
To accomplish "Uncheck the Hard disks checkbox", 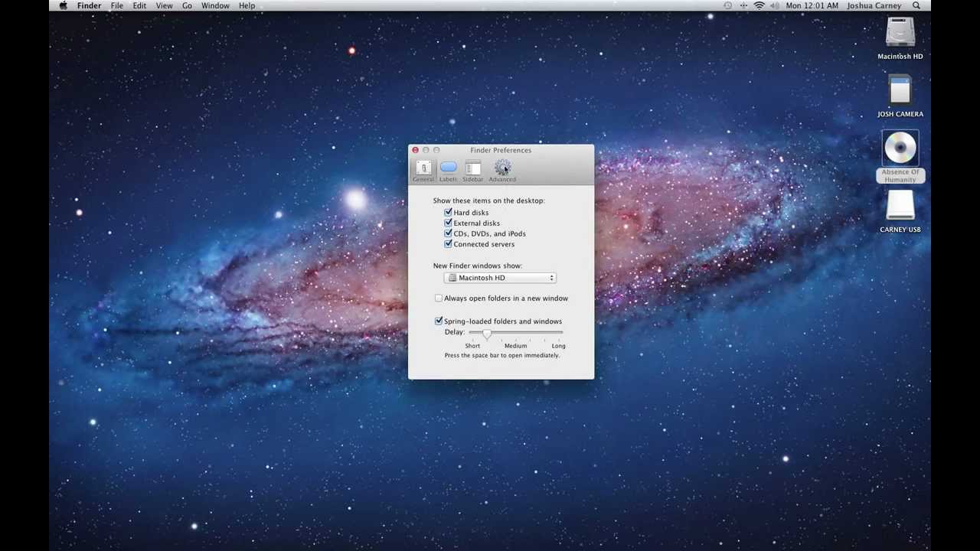I will [448, 212].
